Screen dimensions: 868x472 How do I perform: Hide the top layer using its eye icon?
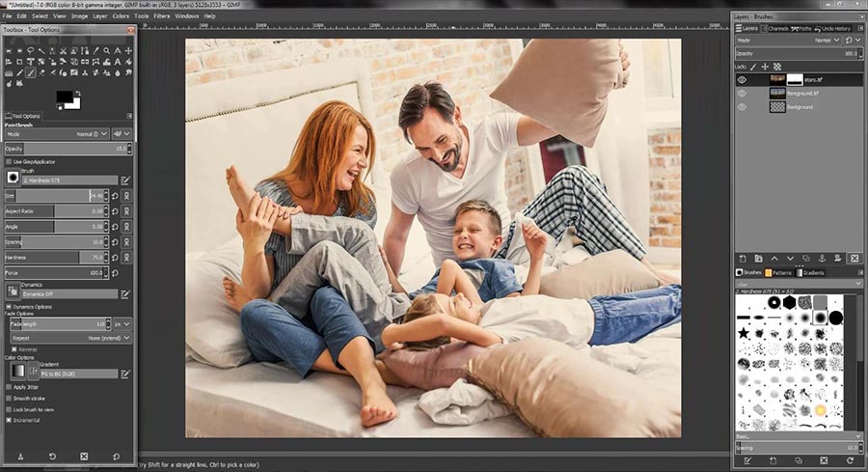point(742,80)
